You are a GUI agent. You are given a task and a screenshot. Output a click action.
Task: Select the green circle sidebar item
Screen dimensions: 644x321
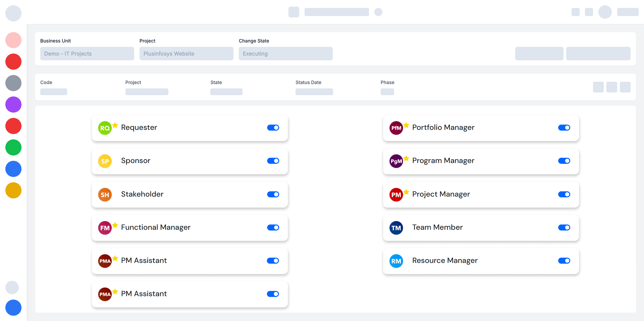(x=14, y=147)
